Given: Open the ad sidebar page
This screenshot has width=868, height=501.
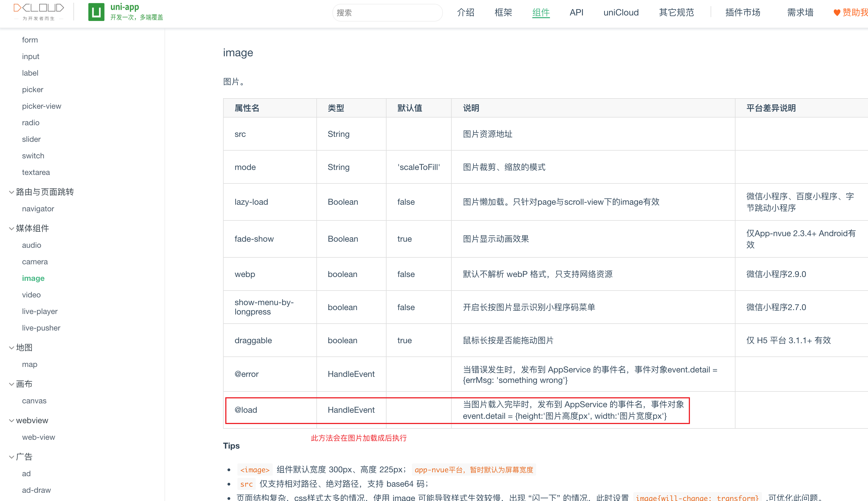Looking at the screenshot, I should coord(26,473).
